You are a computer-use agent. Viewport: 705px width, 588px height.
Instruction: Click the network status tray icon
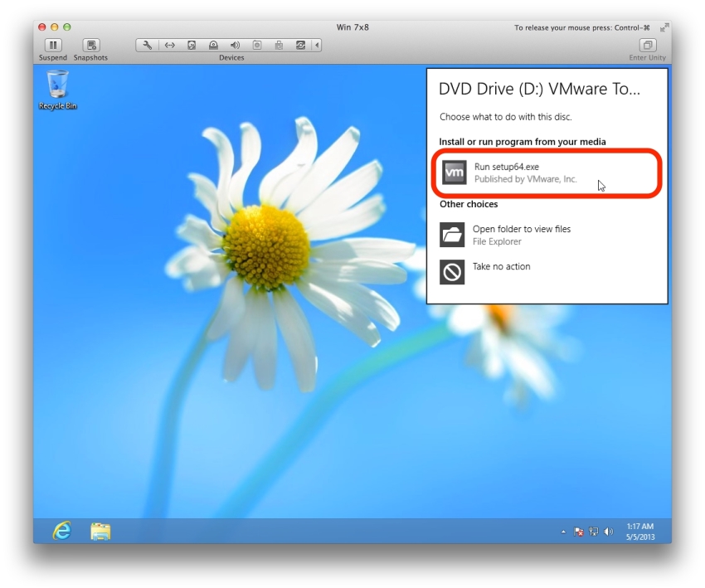click(x=595, y=531)
